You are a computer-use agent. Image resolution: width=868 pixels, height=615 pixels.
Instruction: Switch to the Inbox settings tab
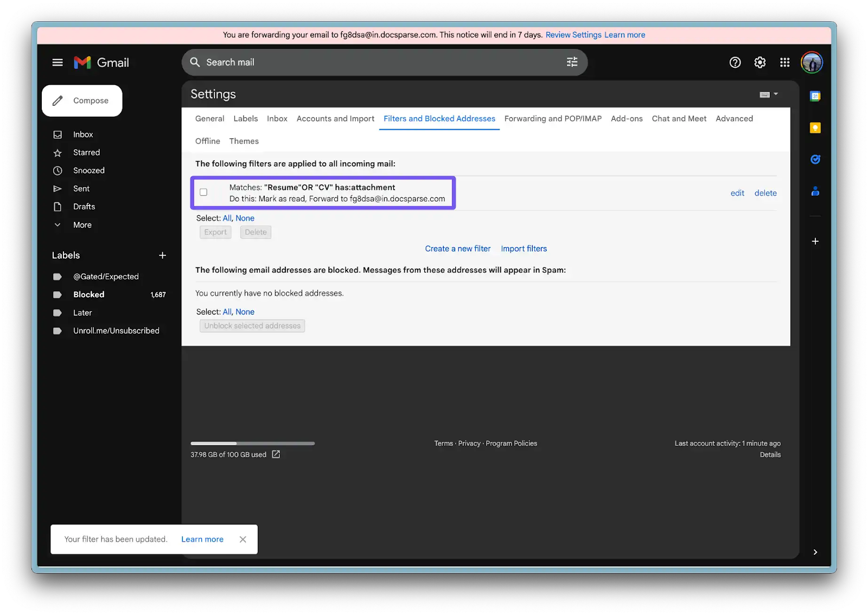(x=277, y=119)
